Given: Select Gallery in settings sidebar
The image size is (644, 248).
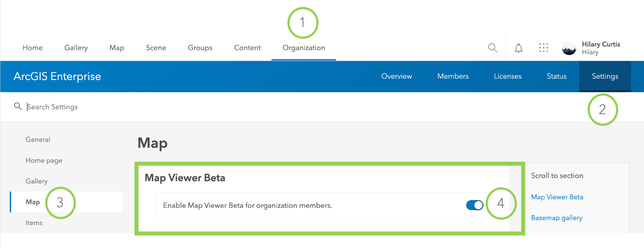Looking at the screenshot, I should coord(36,181).
